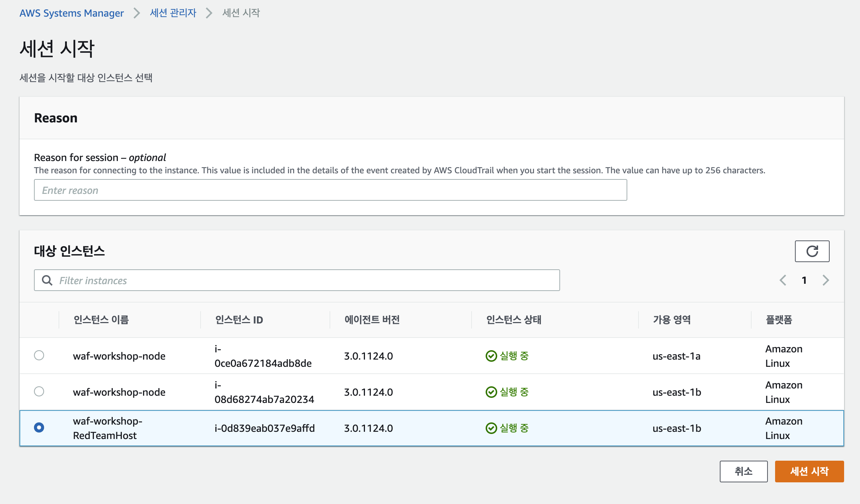The width and height of the screenshot is (860, 504).
Task: Click 인스턴스 상태 column header
Action: coord(513,320)
